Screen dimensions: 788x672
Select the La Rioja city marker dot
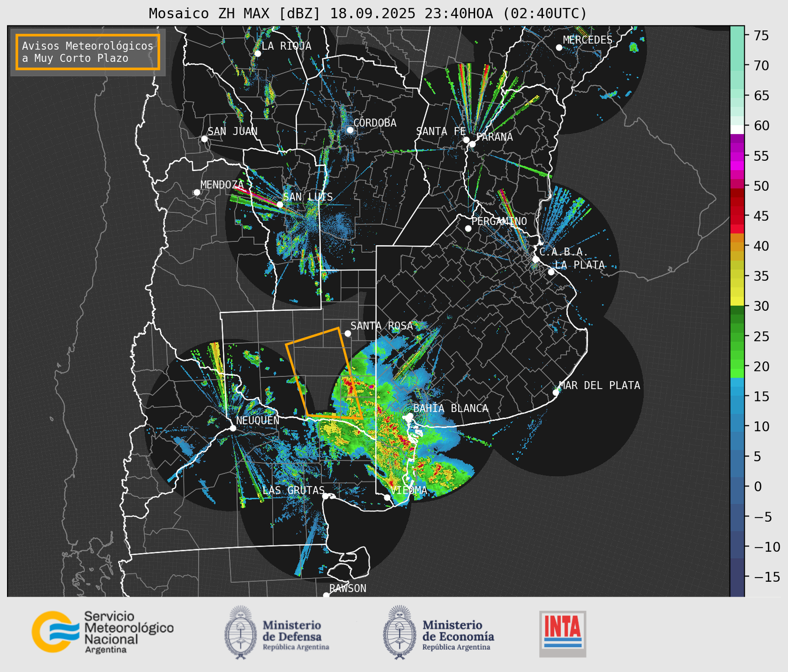pyautogui.click(x=257, y=54)
